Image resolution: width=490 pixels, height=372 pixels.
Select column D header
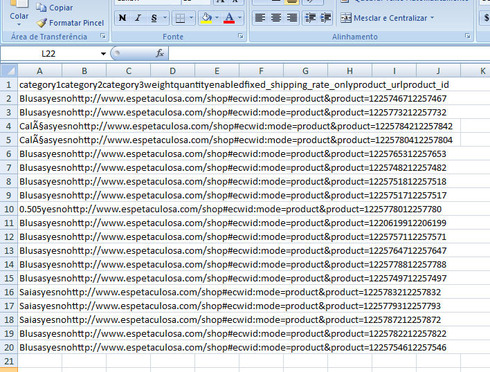[172, 71]
